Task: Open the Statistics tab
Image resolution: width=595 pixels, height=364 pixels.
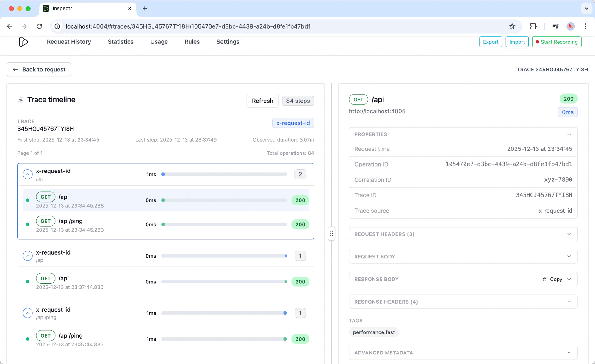Action: pos(120,42)
